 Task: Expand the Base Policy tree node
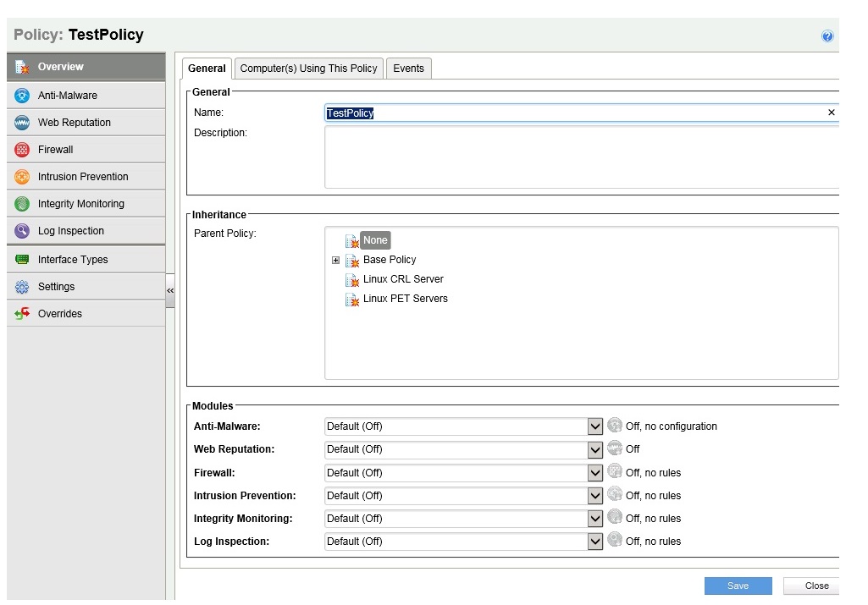(336, 261)
